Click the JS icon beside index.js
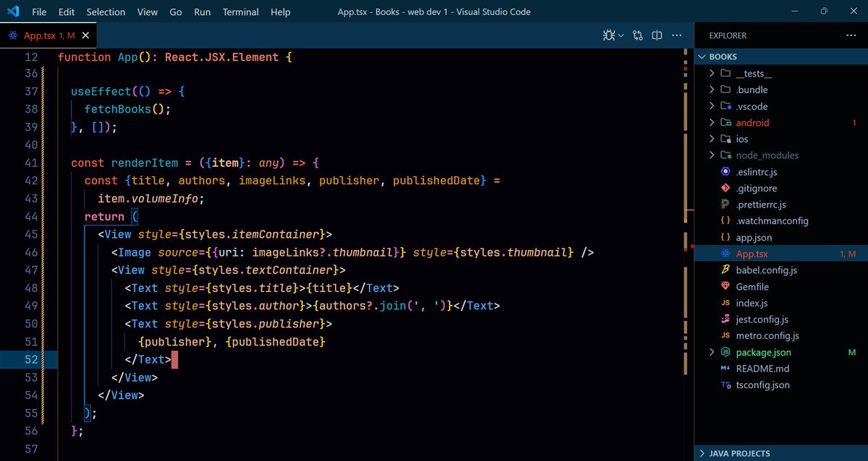 (x=726, y=303)
